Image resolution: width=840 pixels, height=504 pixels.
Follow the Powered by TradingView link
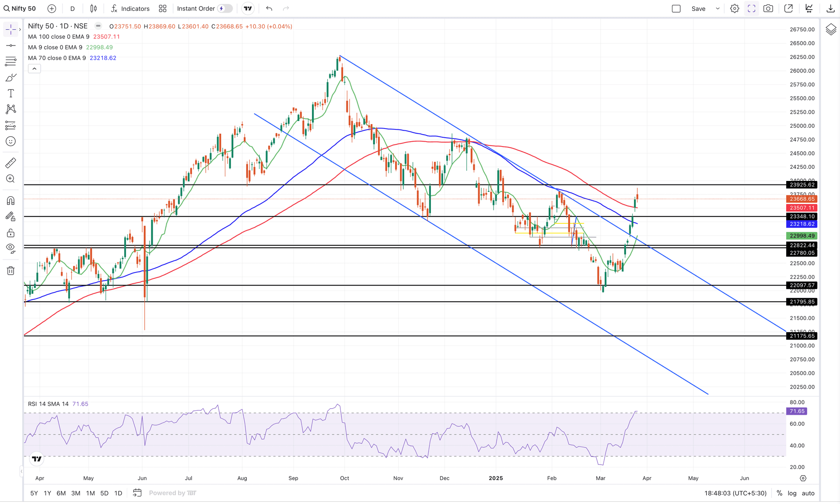coord(172,493)
